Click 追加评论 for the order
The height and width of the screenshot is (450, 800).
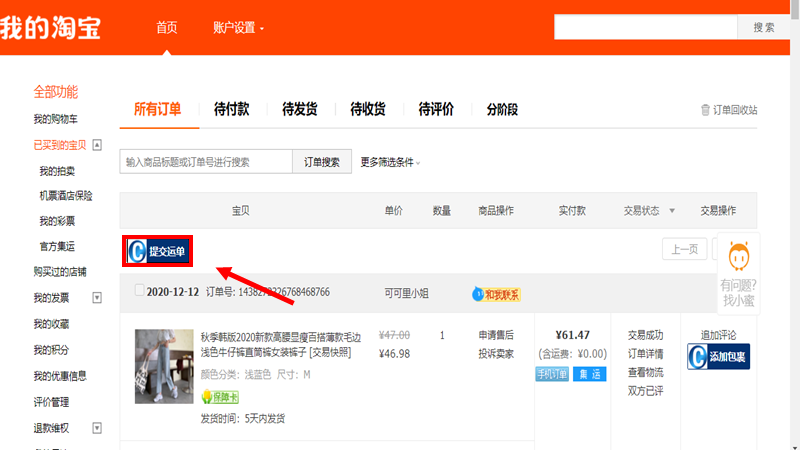click(718, 335)
